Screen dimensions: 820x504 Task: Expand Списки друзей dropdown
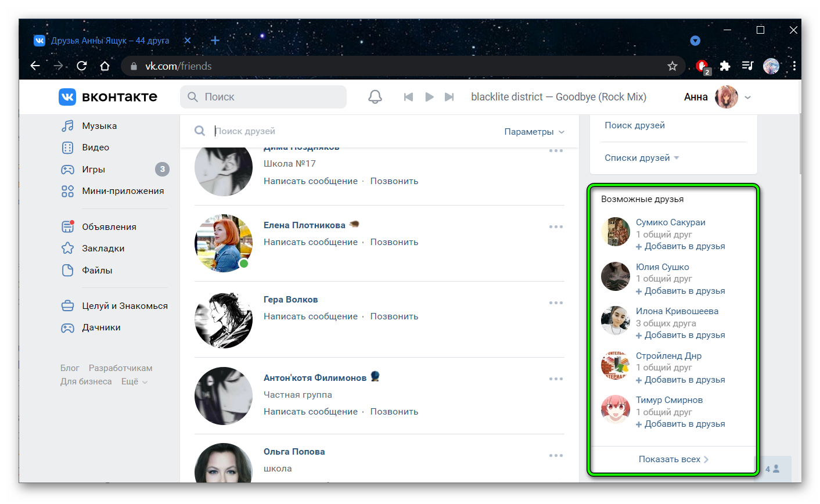pos(642,158)
